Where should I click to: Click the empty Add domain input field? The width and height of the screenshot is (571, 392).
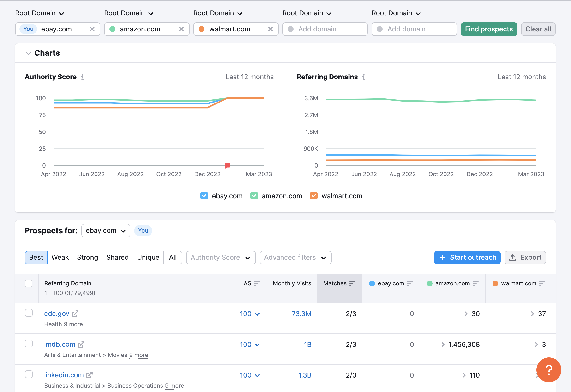(x=324, y=29)
